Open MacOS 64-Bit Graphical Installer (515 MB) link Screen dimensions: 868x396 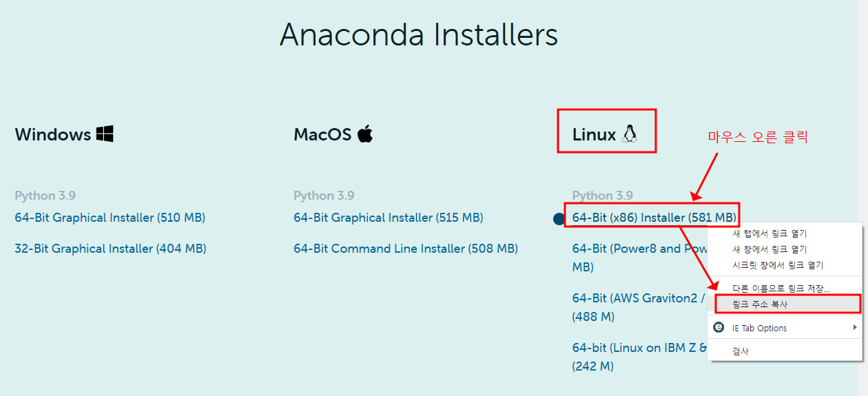coord(389,218)
